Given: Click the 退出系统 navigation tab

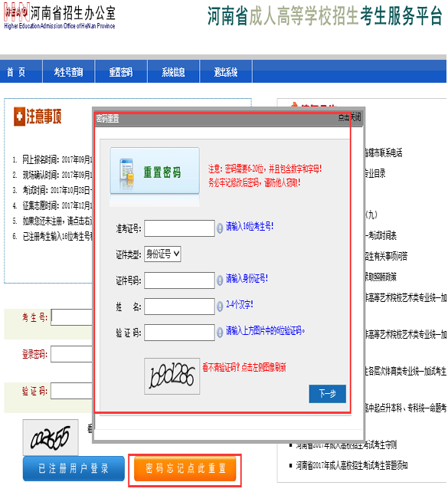Looking at the screenshot, I should [226, 72].
